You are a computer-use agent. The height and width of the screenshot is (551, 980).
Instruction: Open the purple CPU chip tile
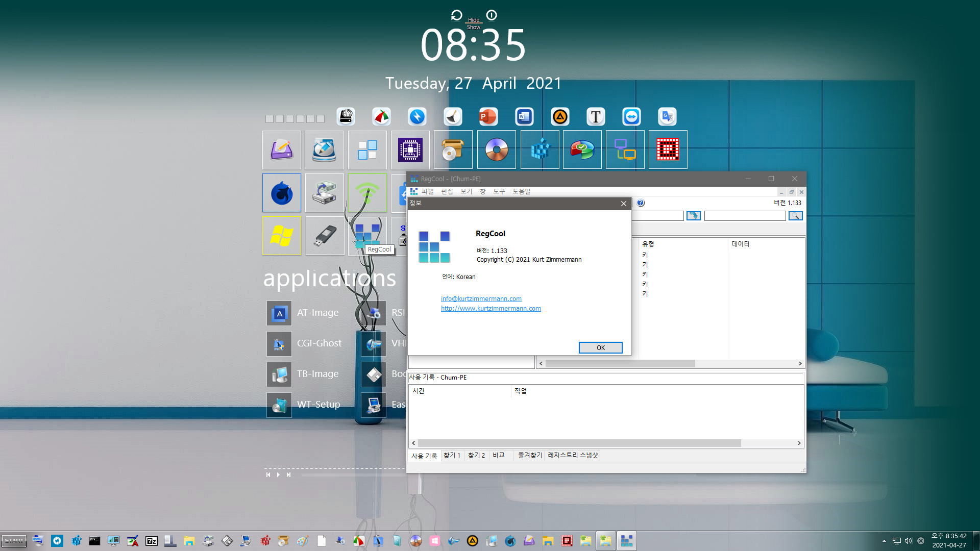(410, 149)
